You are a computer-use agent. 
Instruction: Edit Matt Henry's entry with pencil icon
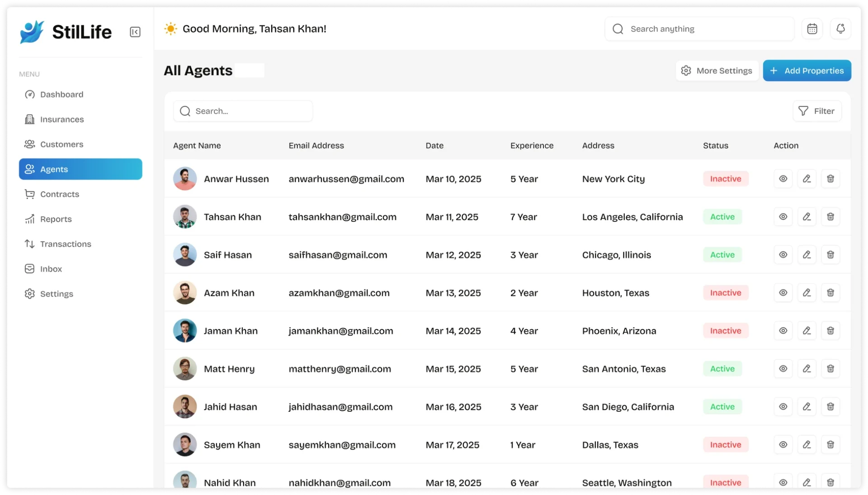point(807,369)
